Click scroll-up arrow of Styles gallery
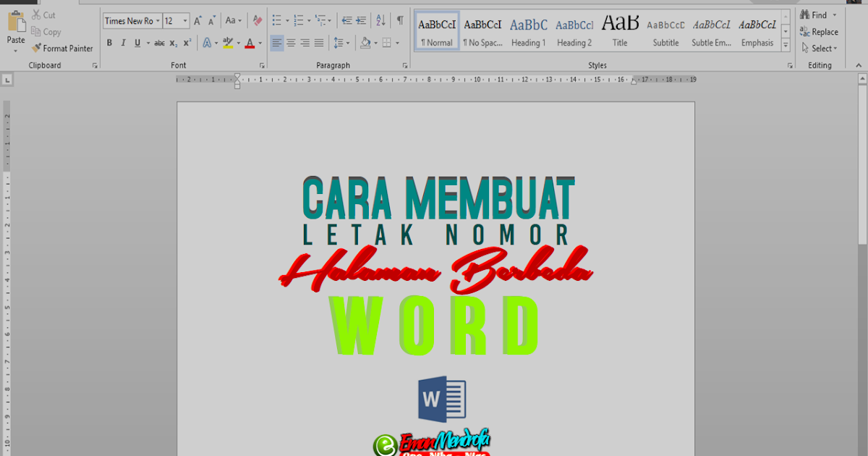The height and width of the screenshot is (456, 868). coord(786,17)
